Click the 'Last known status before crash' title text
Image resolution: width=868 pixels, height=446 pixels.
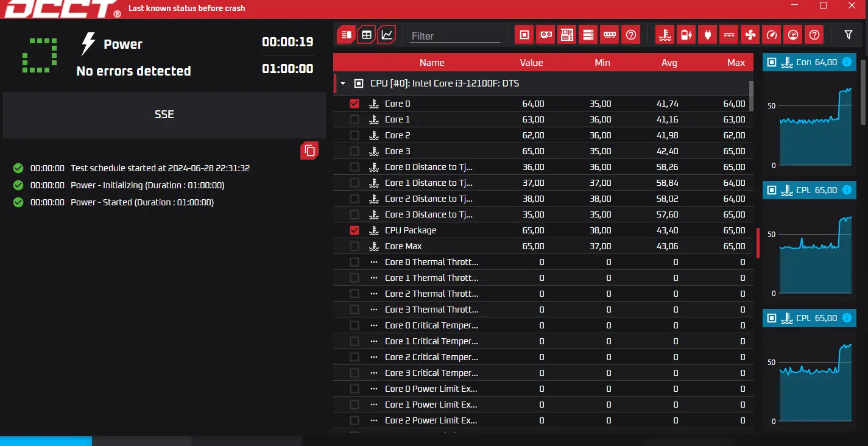(x=187, y=9)
